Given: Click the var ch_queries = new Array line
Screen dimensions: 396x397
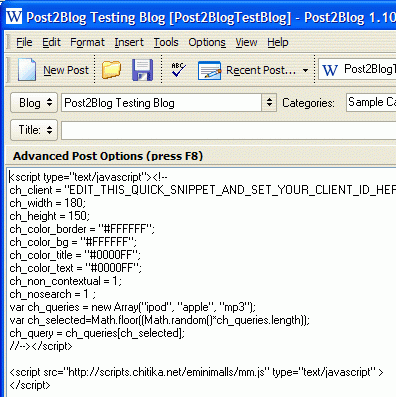Looking at the screenshot, I should tap(133, 307).
